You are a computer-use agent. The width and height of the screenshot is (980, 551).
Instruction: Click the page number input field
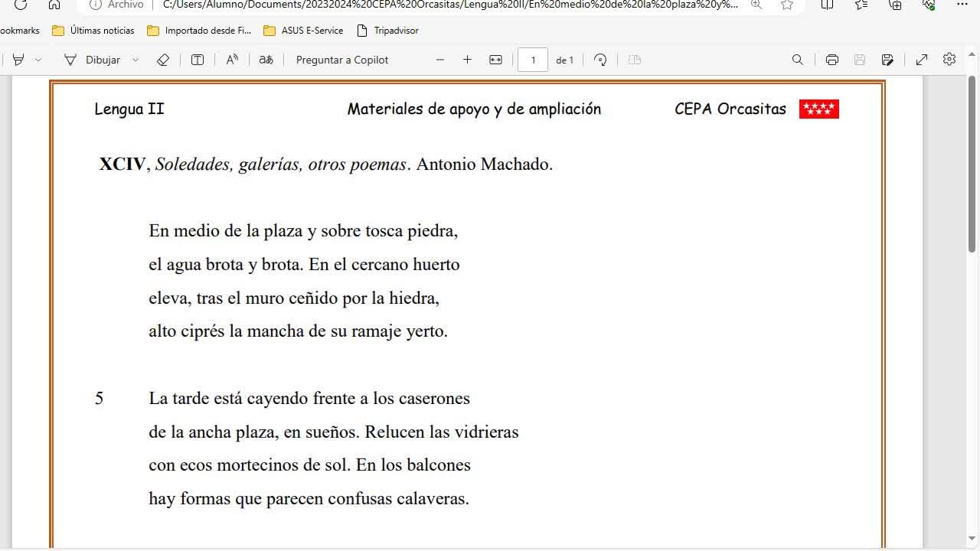tap(533, 60)
